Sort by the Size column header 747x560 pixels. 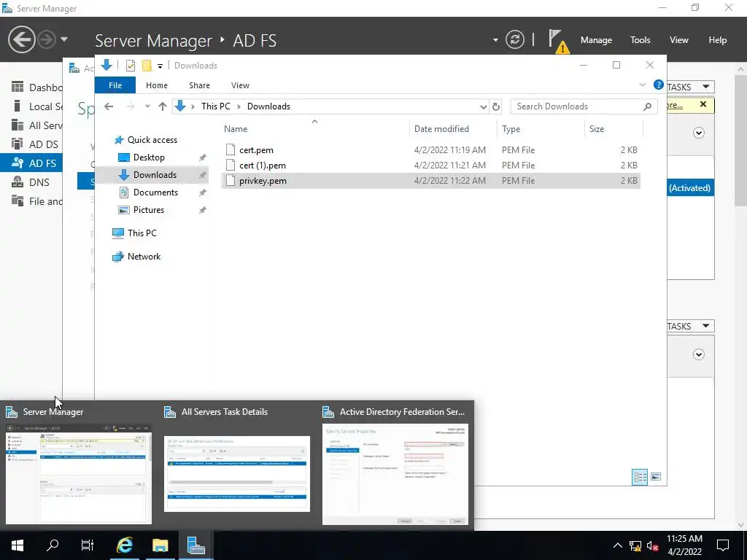pos(614,129)
